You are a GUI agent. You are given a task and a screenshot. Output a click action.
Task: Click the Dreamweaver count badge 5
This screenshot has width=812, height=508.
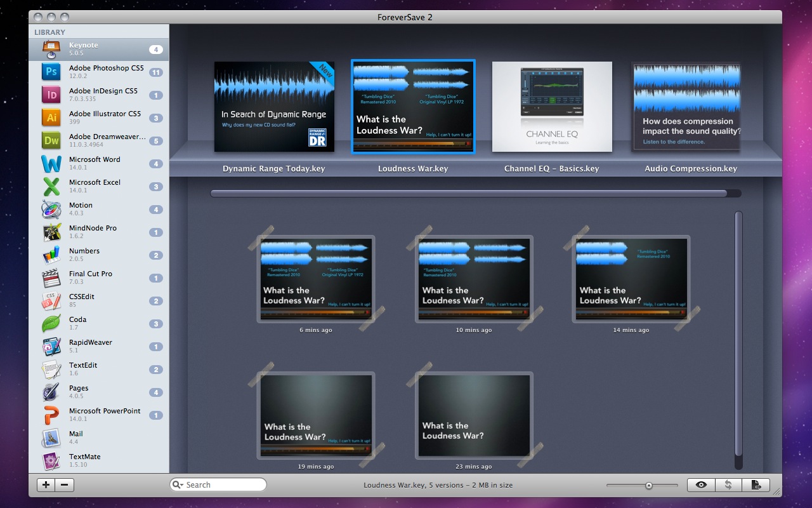point(156,141)
